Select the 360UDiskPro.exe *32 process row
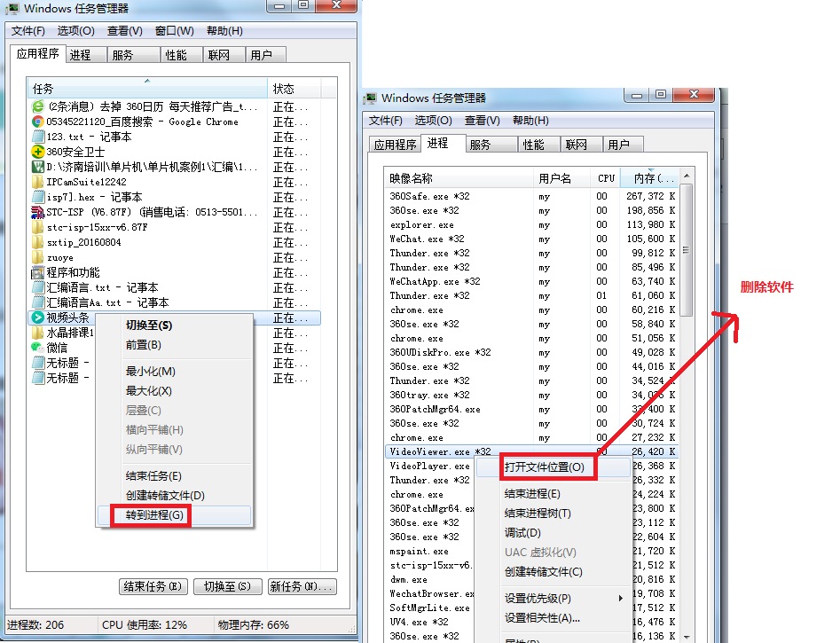The image size is (840, 643). pyautogui.click(x=532, y=353)
